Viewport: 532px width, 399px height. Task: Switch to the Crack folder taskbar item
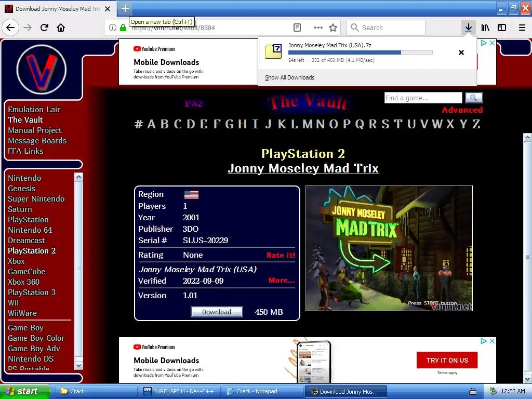pyautogui.click(x=96, y=391)
